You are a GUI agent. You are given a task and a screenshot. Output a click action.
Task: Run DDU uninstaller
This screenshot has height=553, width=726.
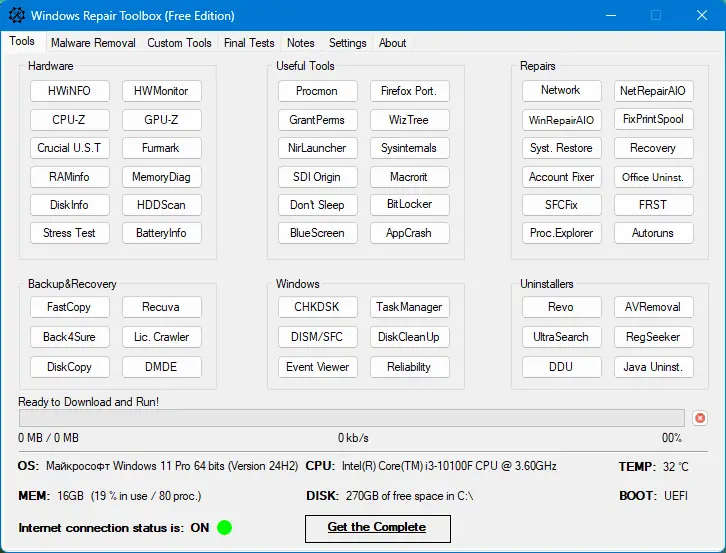562,367
